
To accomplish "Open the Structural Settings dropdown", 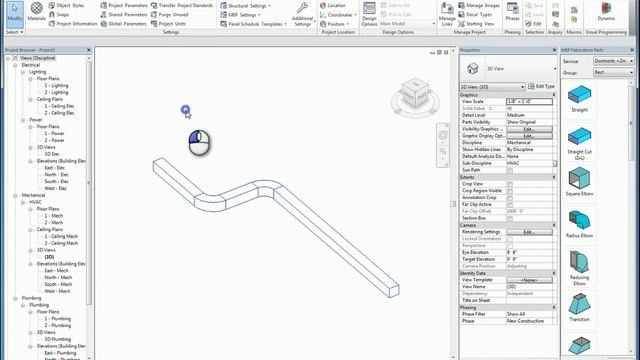I will pos(245,6).
